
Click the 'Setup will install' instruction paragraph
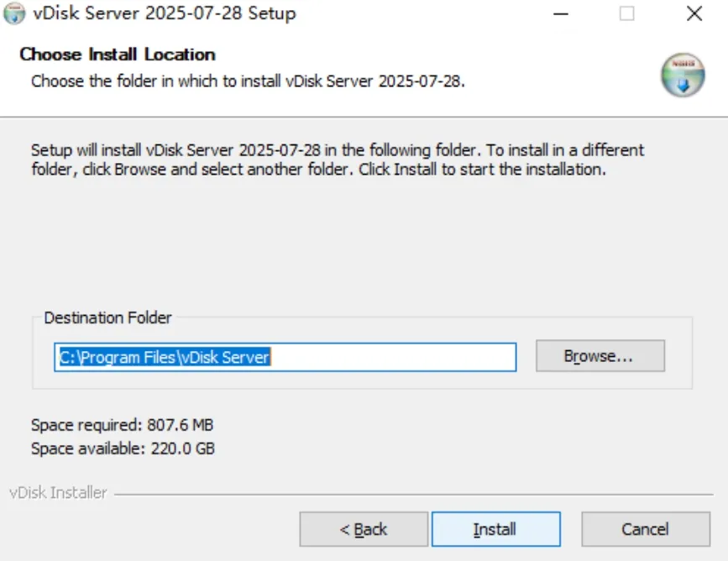coord(338,160)
